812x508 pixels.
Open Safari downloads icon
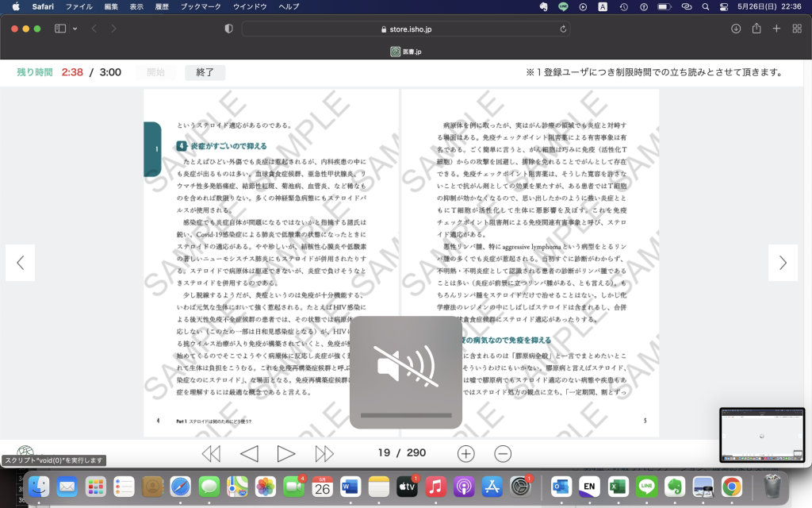[x=736, y=29]
